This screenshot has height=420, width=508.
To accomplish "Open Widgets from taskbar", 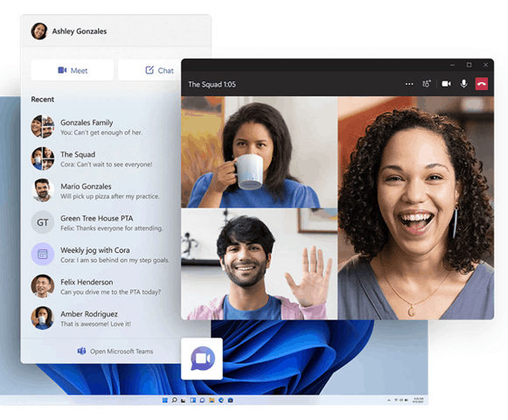I will [192, 400].
